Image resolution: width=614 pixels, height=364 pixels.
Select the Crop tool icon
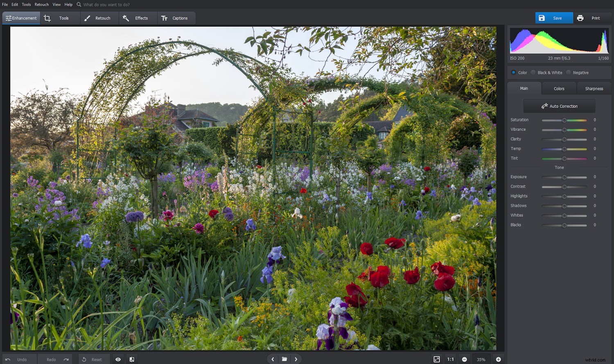[47, 18]
